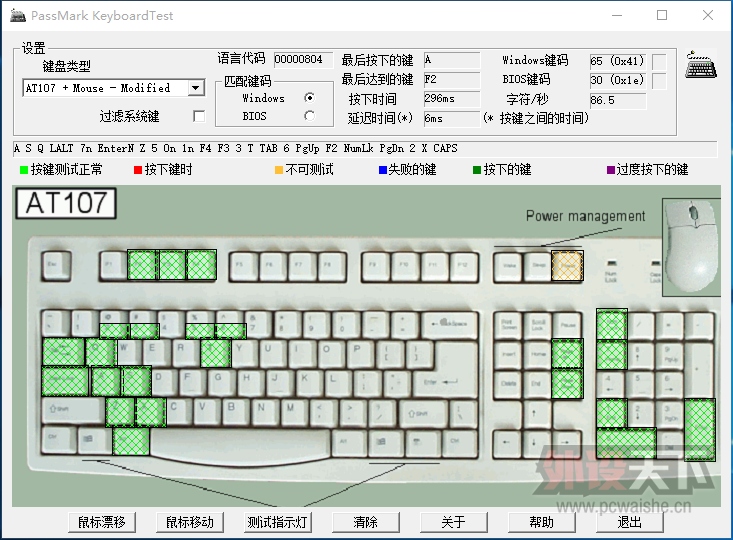The height and width of the screenshot is (540, 733).
Task: Click the green-marked Page Up key
Action: (x=568, y=353)
